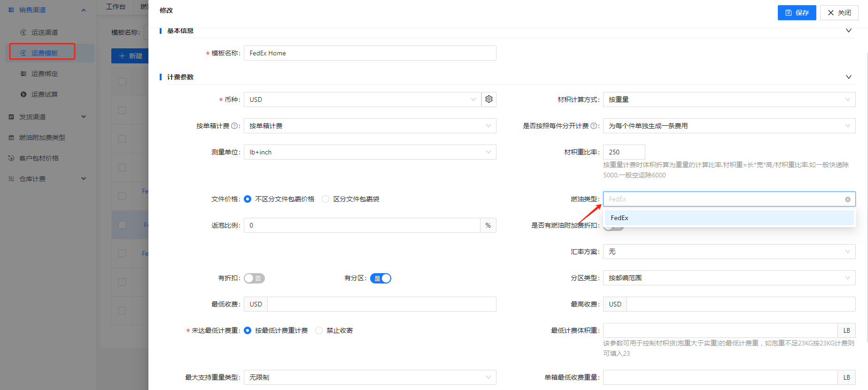The width and height of the screenshot is (868, 390).
Task: Choose FedEx from the fuel type list
Action: coord(729,218)
